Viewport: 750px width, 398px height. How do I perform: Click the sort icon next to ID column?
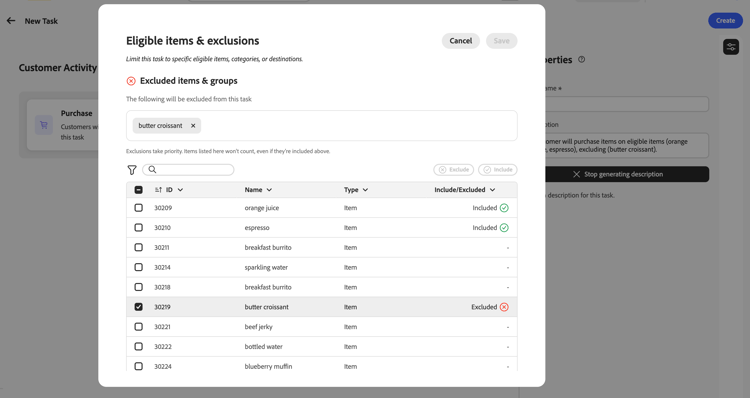click(158, 190)
